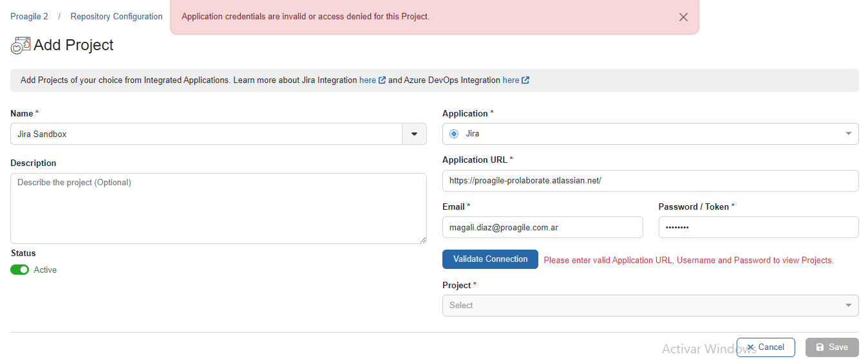This screenshot has width=868, height=359.
Task: Dismiss the invalid credentials alert
Action: click(x=683, y=17)
